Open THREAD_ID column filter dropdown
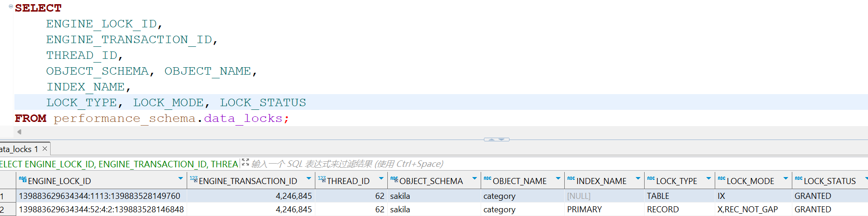Image resolution: width=868 pixels, height=216 pixels. 381,178
